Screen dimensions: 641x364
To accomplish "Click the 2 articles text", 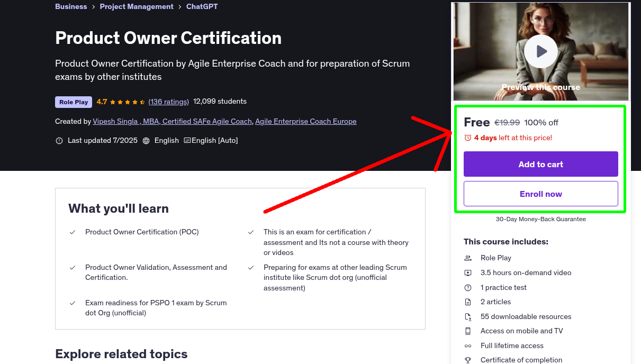I will [496, 302].
